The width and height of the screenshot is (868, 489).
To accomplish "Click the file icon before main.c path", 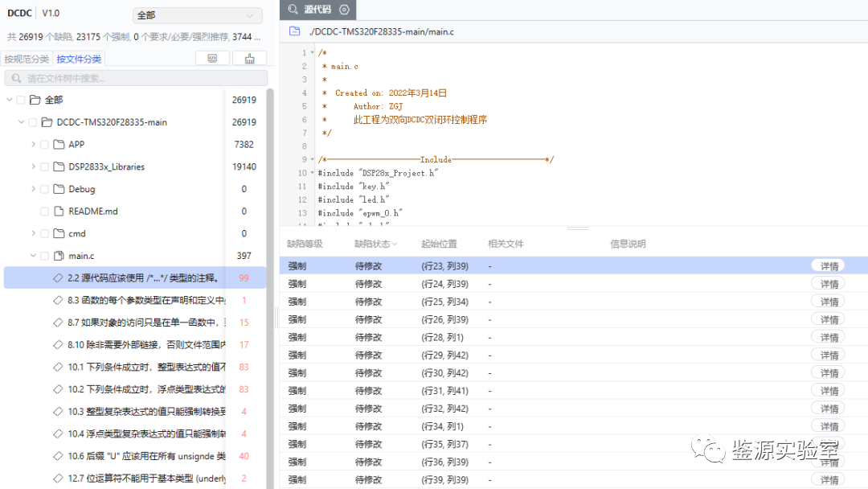I will (295, 31).
